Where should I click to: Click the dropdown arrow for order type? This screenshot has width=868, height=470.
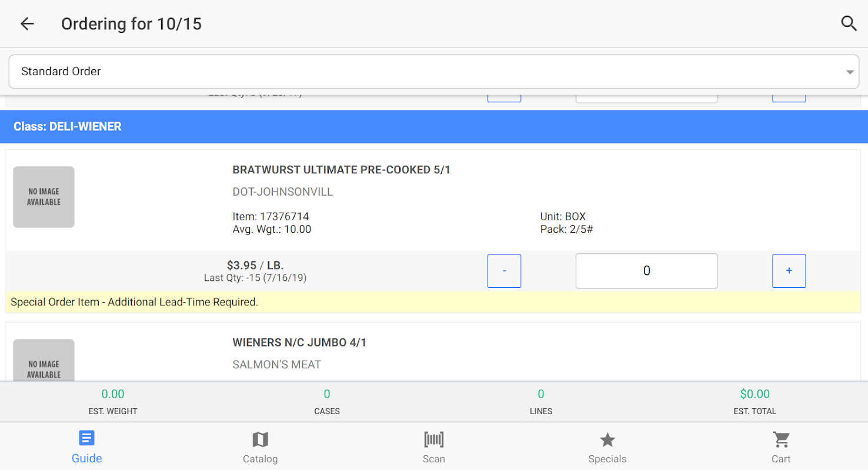point(849,72)
